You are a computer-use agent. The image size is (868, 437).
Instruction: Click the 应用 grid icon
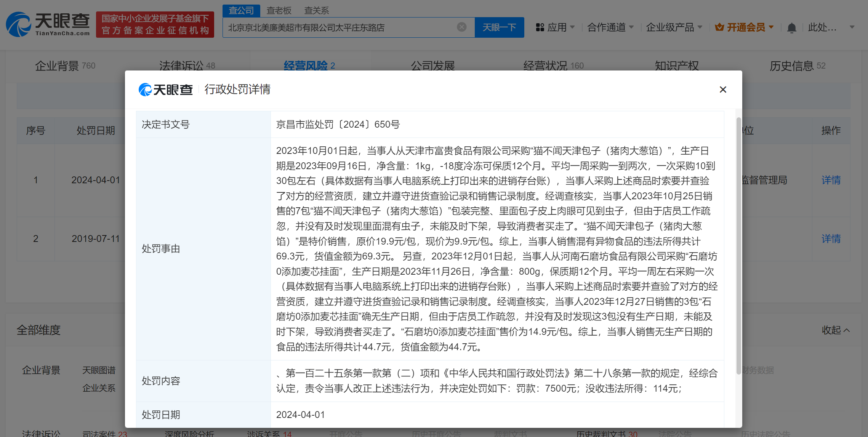[x=540, y=27]
